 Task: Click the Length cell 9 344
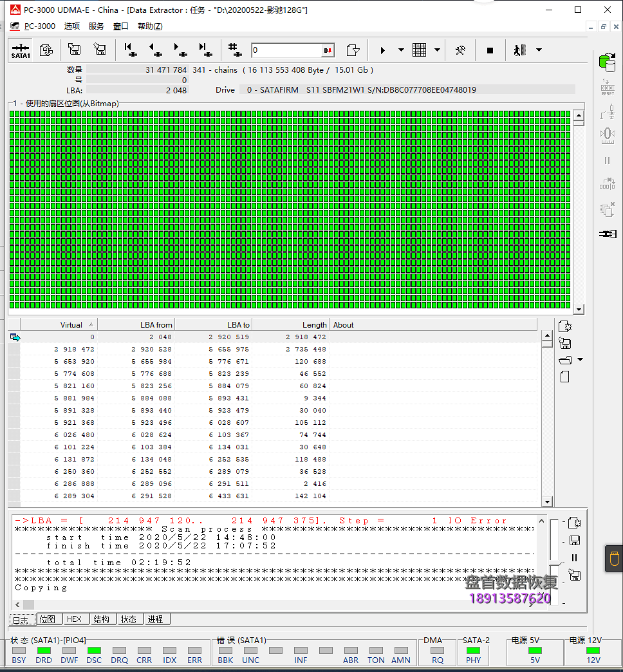pyautogui.click(x=290, y=398)
